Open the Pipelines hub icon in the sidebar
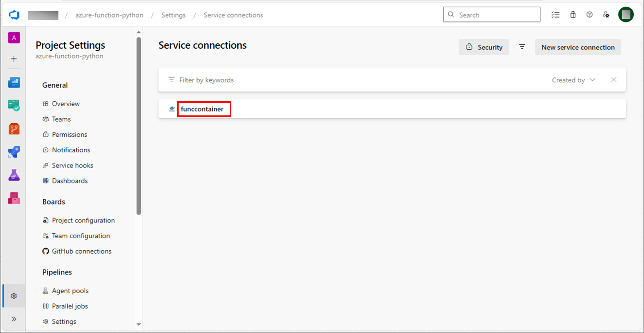 tap(14, 152)
